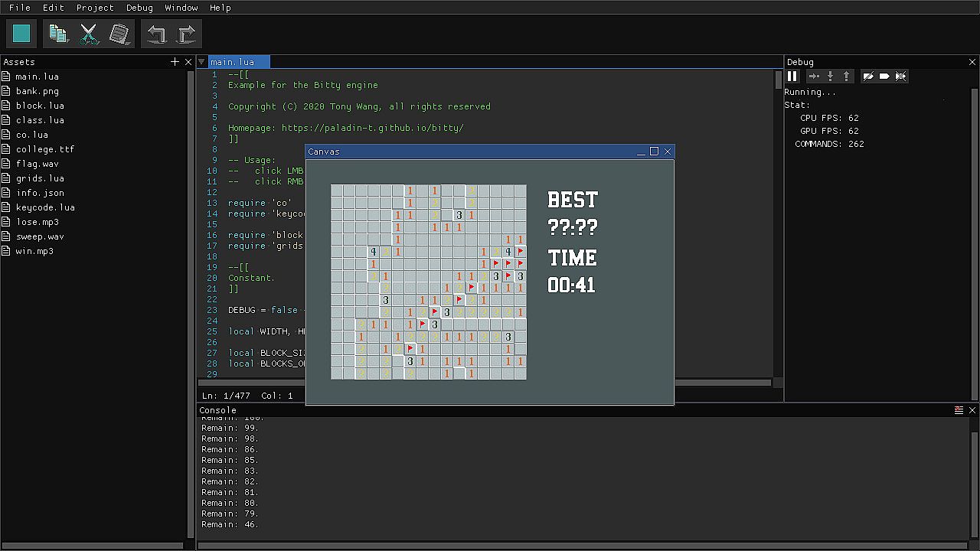Open grids.lua from the Assets list

(40, 178)
